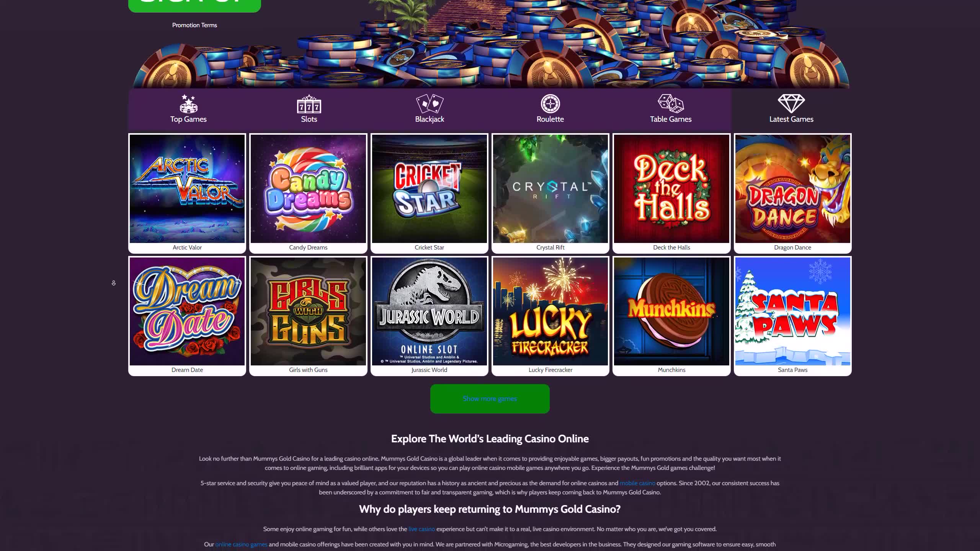Follow the mobile casino hyperlink
Image resolution: width=980 pixels, height=551 pixels.
pos(637,483)
